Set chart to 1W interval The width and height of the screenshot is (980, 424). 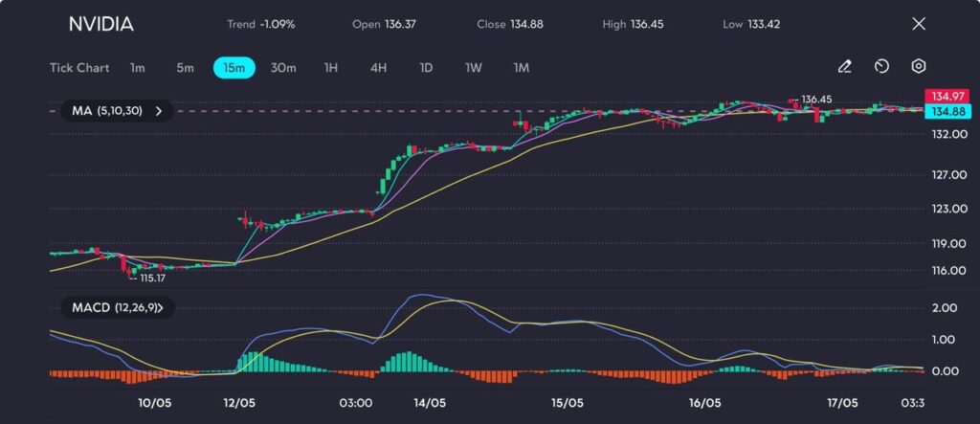(x=474, y=68)
